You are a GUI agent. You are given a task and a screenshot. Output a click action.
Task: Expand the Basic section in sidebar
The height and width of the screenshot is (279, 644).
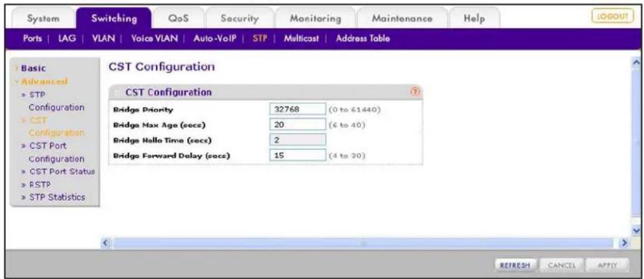click(x=33, y=68)
